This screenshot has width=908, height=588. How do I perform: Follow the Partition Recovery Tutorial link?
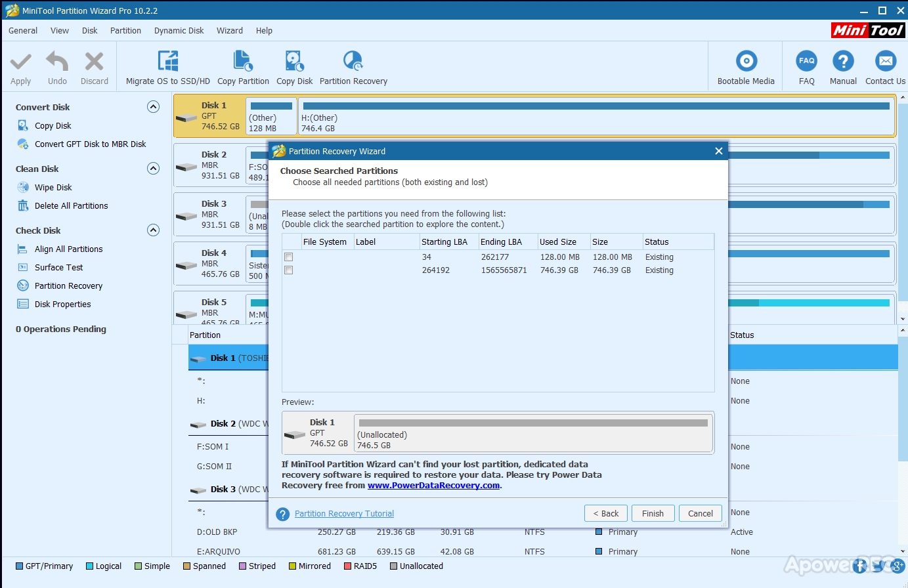344,514
